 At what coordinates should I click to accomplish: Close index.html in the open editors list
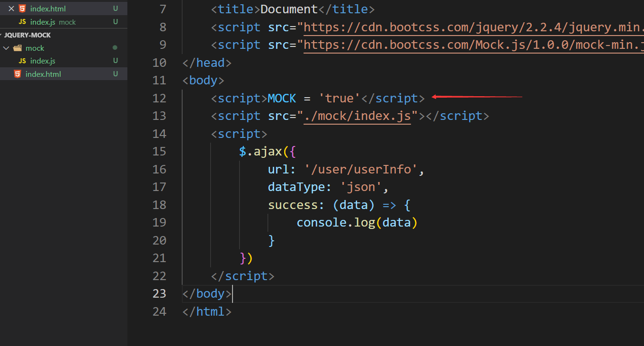(11, 9)
